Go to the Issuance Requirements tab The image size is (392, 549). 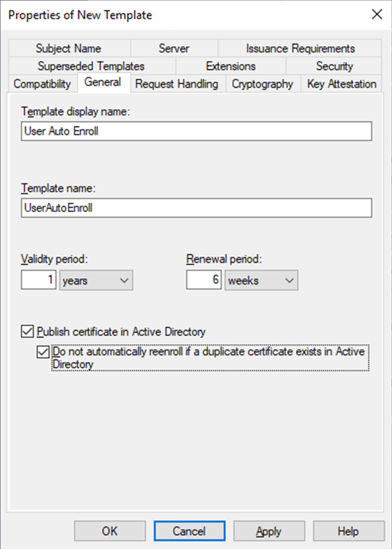(x=300, y=48)
